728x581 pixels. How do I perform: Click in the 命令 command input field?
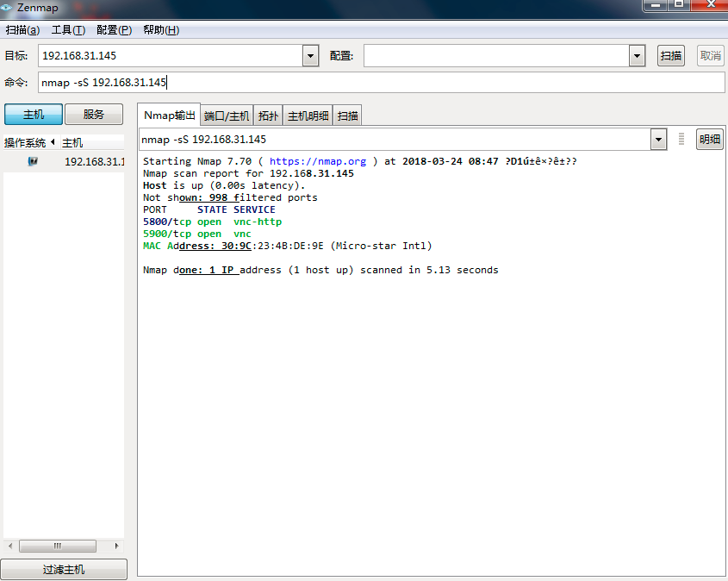coord(381,83)
